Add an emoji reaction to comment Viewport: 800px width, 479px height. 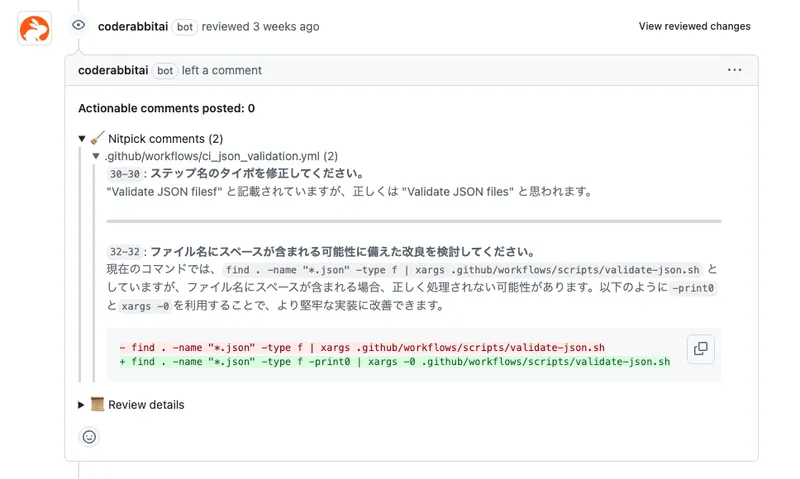(90, 436)
